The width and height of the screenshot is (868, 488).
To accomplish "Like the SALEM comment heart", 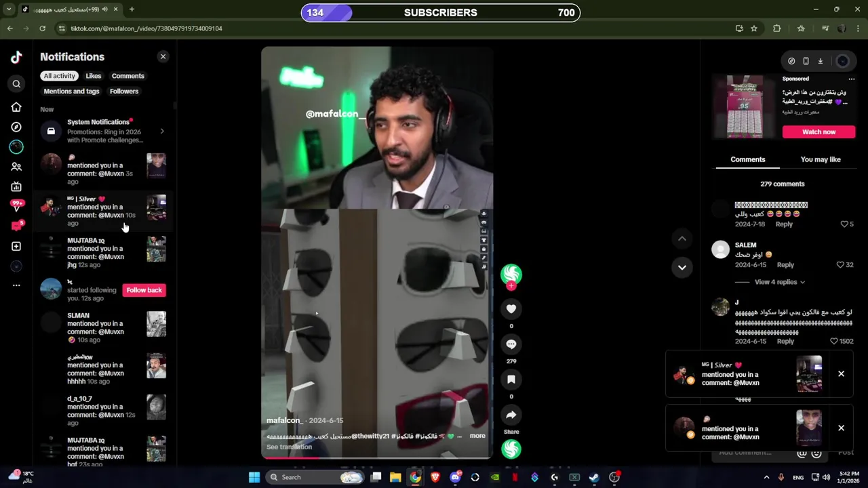I will [x=840, y=265].
